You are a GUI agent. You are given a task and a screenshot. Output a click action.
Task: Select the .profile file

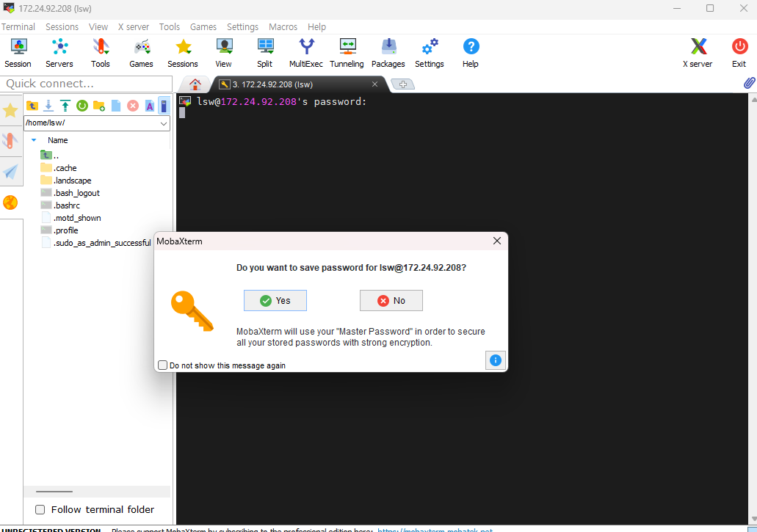coord(59,230)
